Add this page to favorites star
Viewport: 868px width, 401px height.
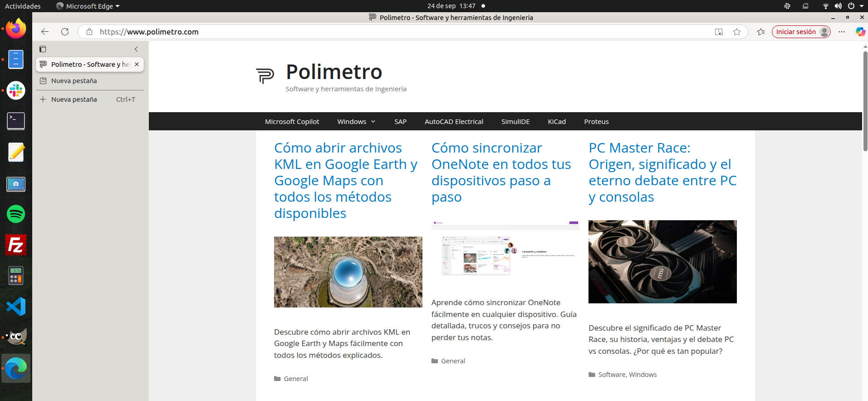pos(737,32)
